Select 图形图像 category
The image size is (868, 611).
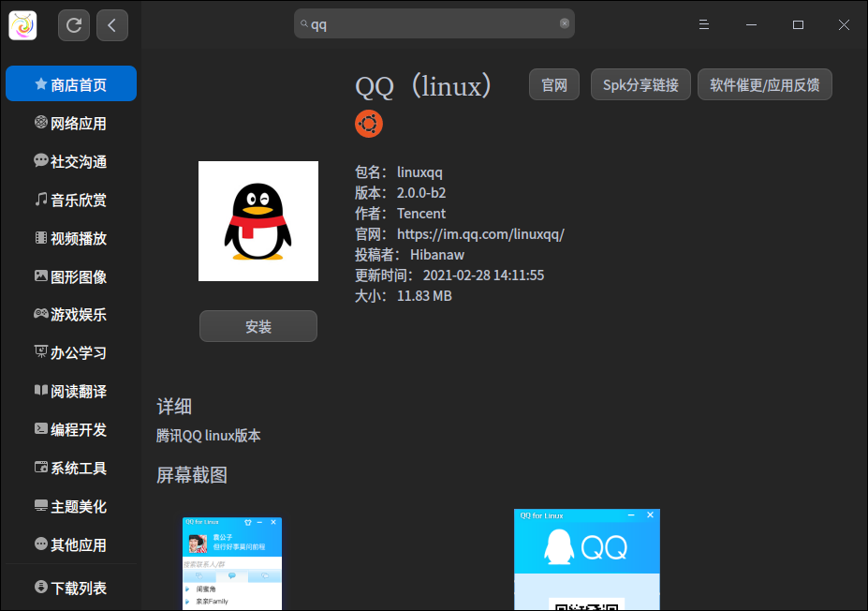pos(71,276)
